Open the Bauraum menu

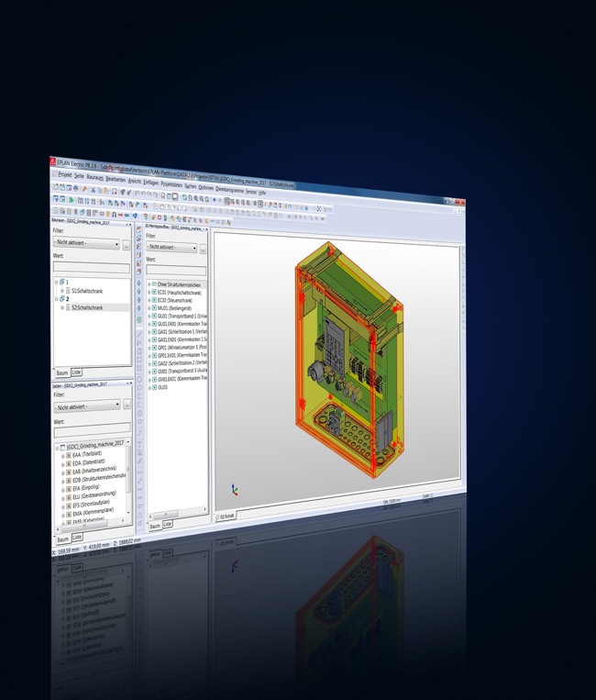[94, 177]
